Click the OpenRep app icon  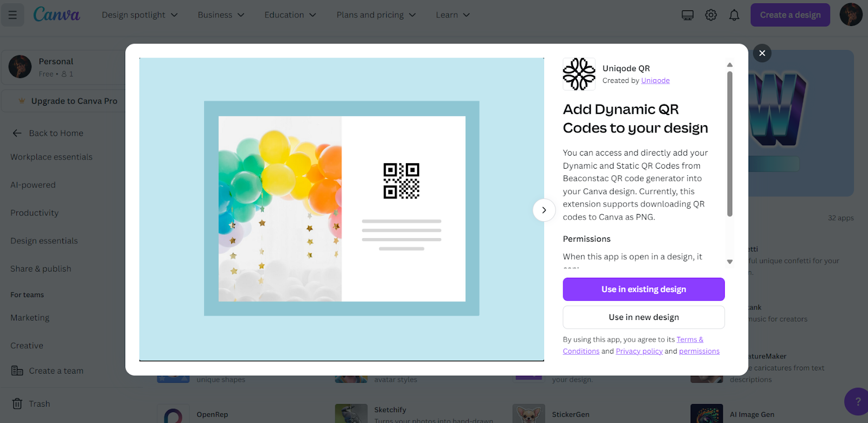pos(173,414)
